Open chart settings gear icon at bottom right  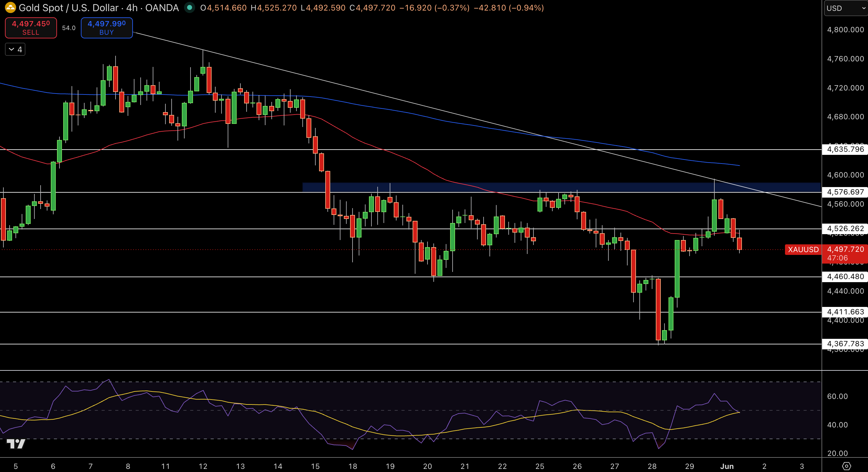tap(846, 466)
